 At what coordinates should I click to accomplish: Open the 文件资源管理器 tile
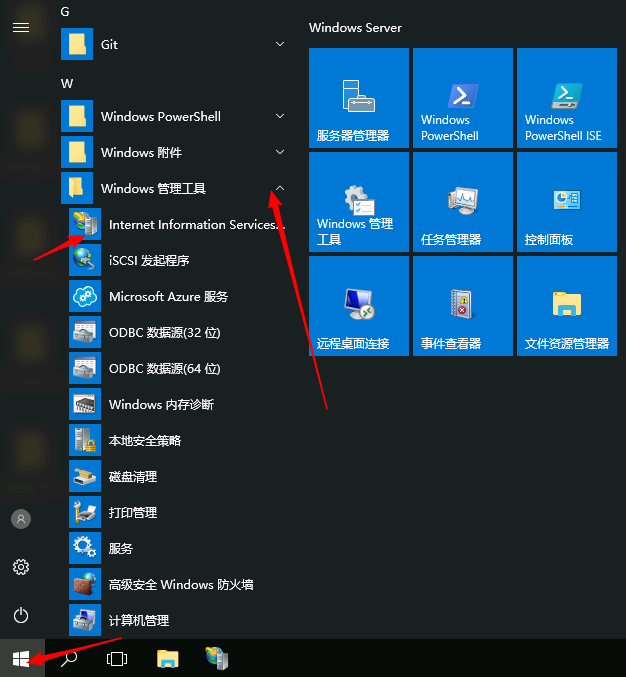point(567,306)
